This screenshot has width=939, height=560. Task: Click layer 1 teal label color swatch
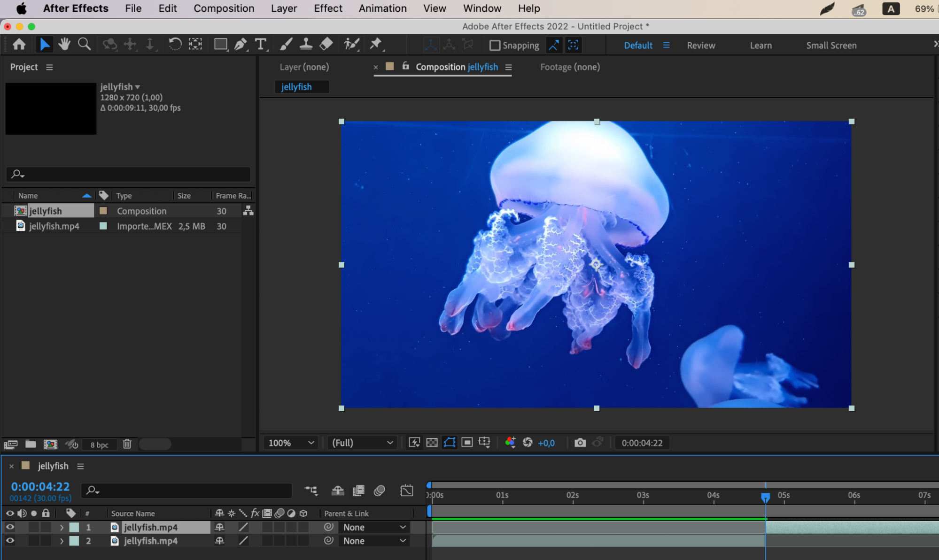pos(74,527)
